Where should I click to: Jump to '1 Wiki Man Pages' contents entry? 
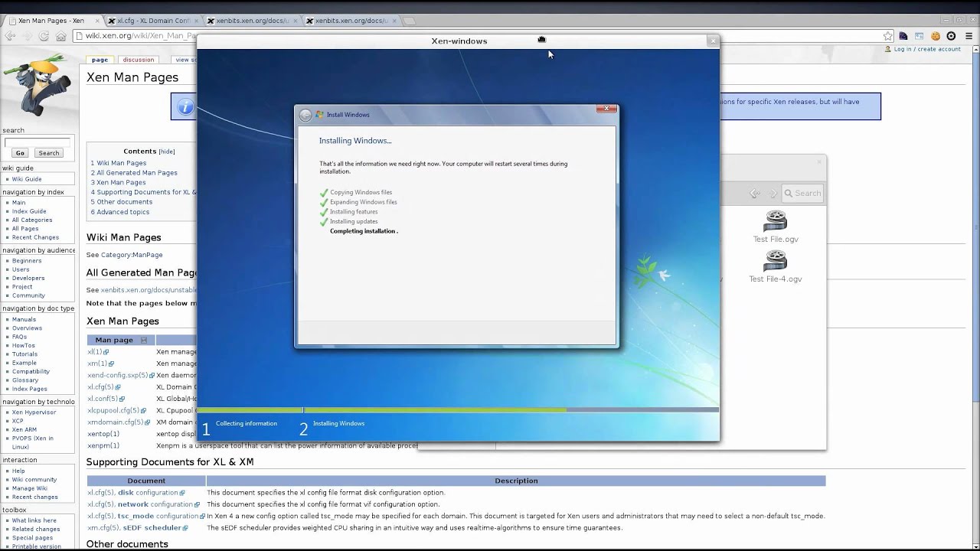[119, 163]
